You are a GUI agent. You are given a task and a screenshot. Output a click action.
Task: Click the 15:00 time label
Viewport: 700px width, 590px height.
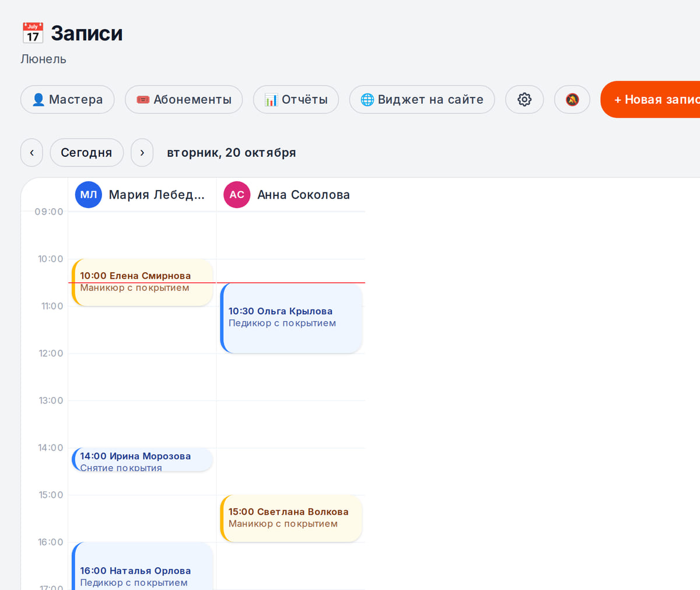(51, 495)
